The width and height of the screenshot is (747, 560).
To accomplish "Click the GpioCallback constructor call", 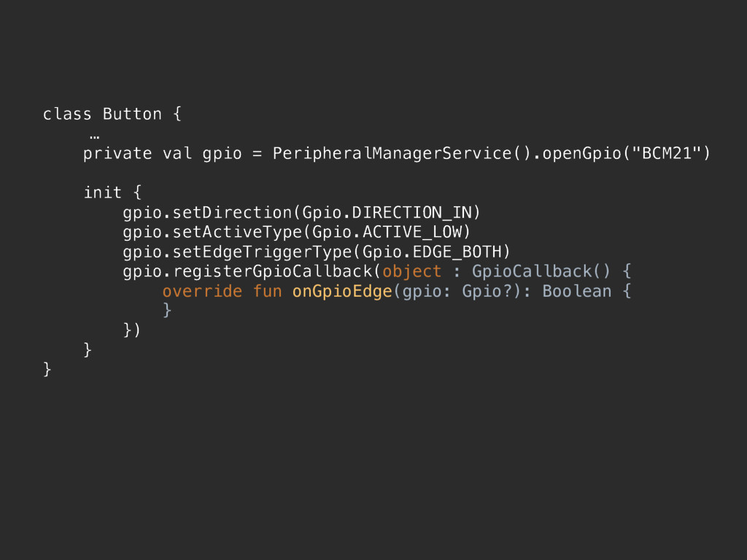I will coord(541,271).
